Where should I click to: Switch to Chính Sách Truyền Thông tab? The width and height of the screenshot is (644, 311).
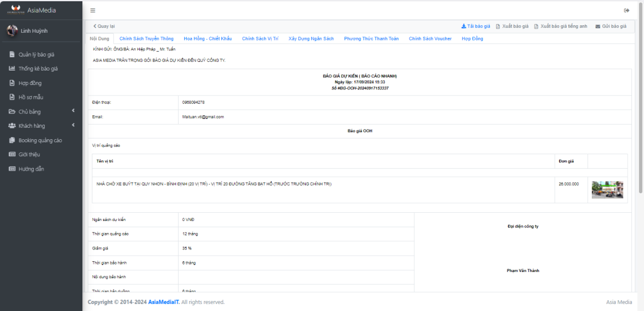click(x=146, y=39)
